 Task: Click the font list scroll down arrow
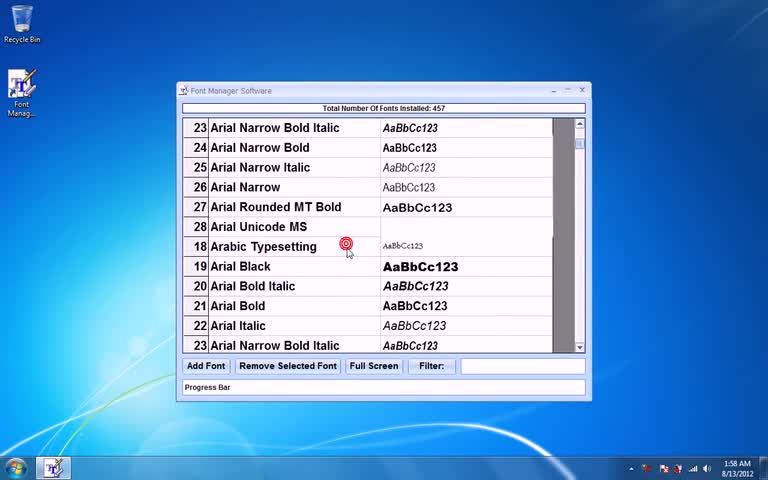580,347
